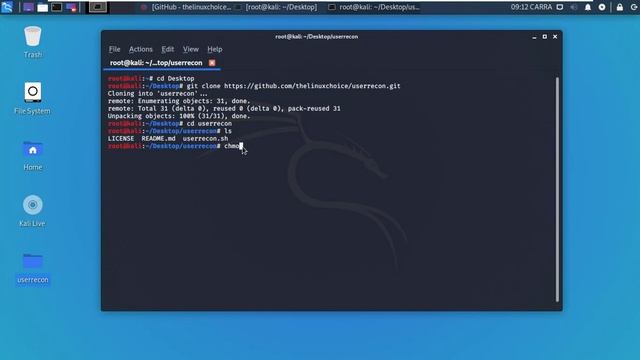Viewport: 640px width, 360px height.
Task: Click the log out icon in panel
Action: point(634,7)
